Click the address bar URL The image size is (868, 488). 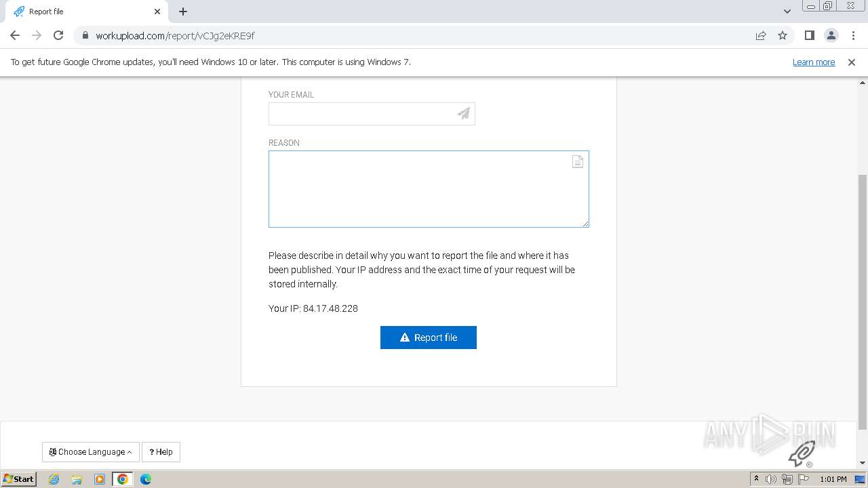(x=175, y=35)
